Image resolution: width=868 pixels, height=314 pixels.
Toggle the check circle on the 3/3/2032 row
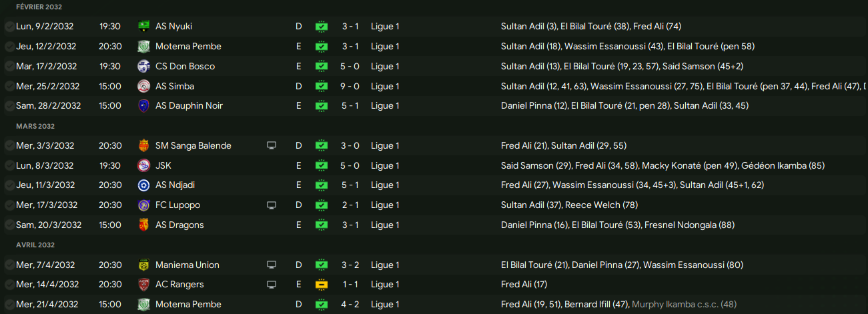pos(9,145)
